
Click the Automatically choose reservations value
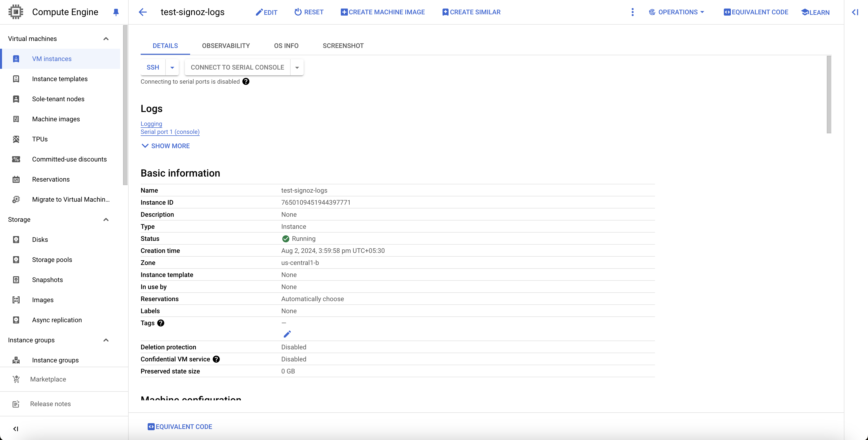pos(312,299)
